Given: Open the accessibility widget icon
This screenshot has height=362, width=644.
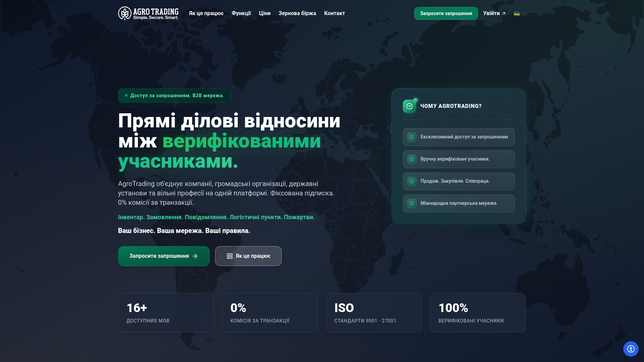Looking at the screenshot, I should (631, 349).
